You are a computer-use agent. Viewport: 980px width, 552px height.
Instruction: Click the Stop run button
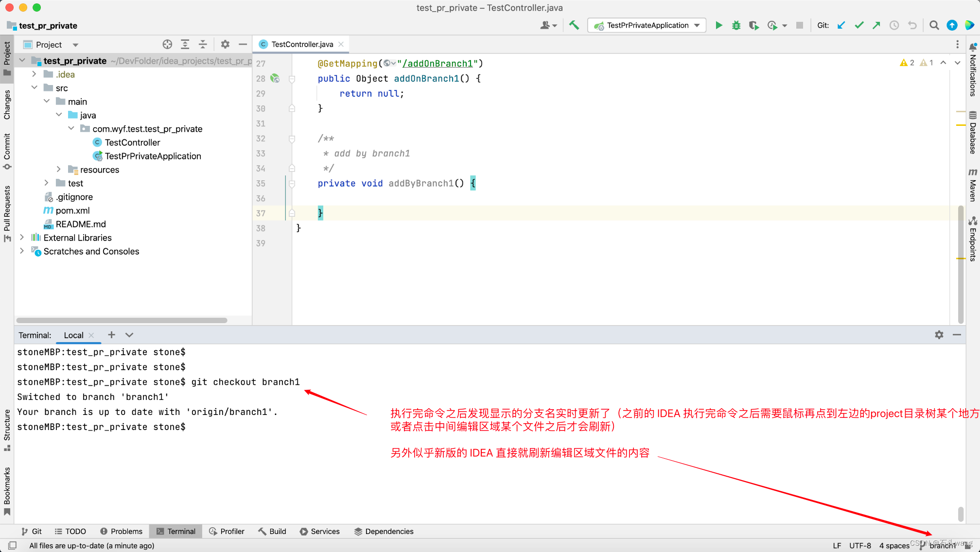tap(800, 25)
